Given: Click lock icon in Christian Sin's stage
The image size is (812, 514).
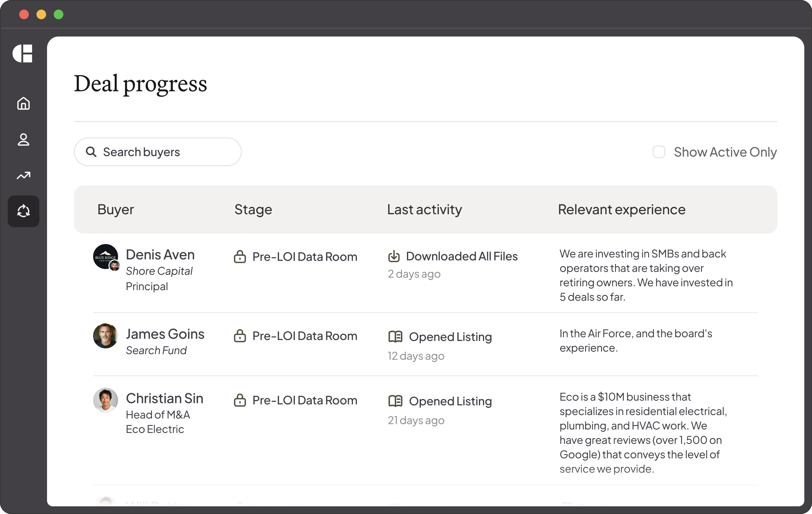Looking at the screenshot, I should click(240, 400).
